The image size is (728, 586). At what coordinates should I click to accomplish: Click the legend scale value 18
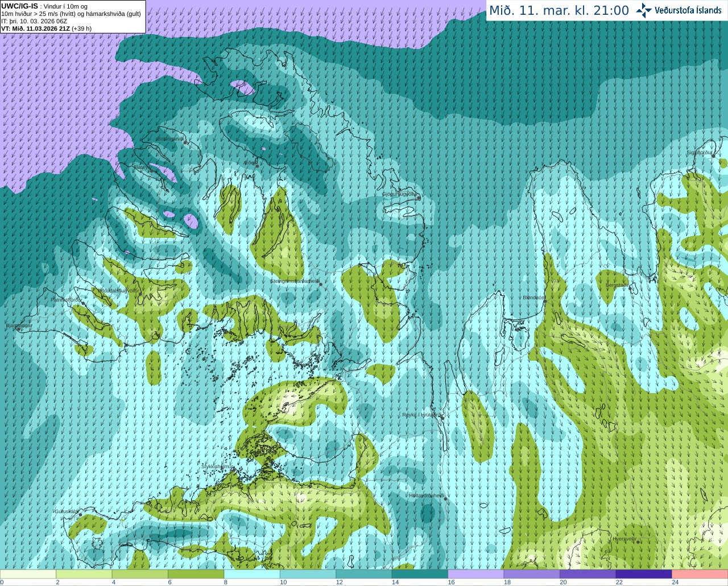coord(507,582)
